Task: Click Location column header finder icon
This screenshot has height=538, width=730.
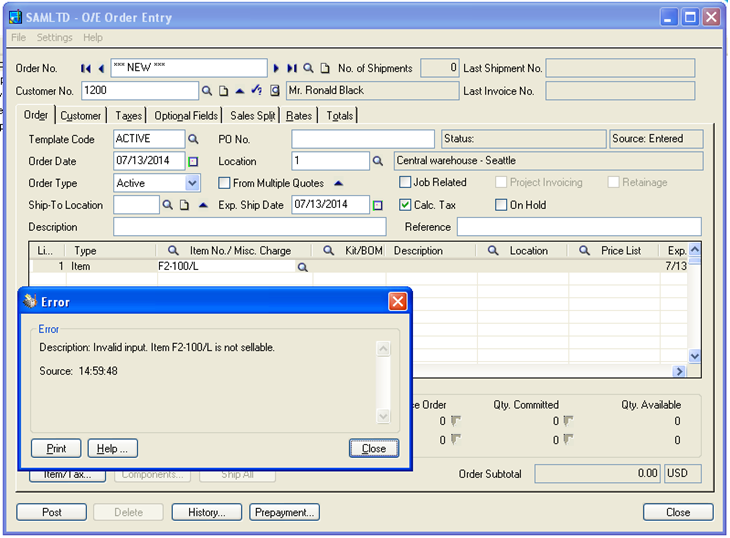Action: [x=493, y=250]
